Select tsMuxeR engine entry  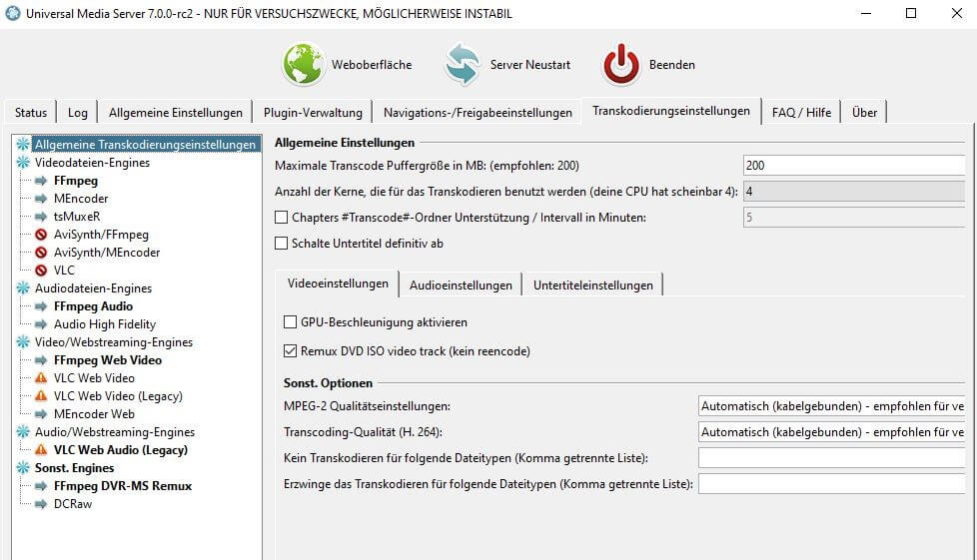pos(77,217)
